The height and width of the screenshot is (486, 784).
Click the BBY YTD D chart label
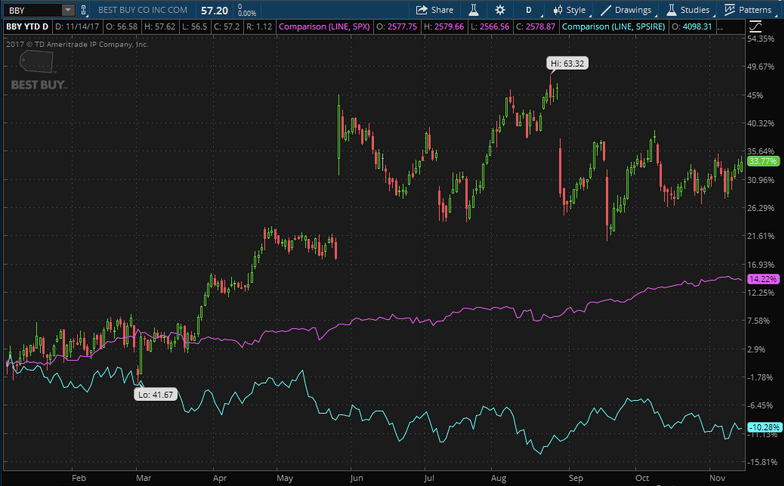tap(28, 26)
